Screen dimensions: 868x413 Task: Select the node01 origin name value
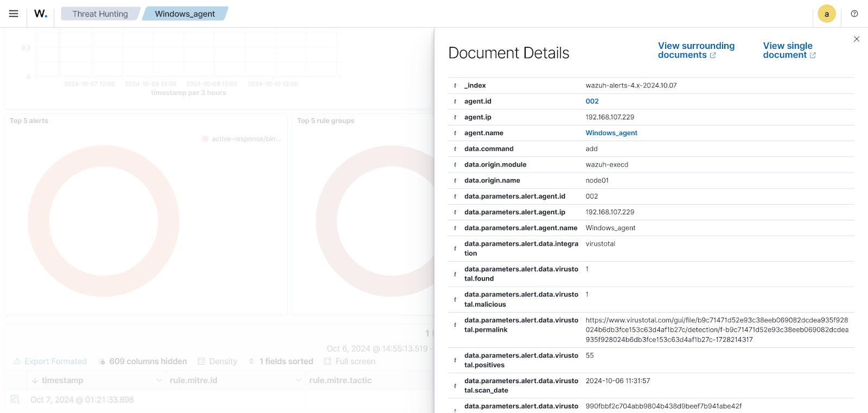click(597, 181)
